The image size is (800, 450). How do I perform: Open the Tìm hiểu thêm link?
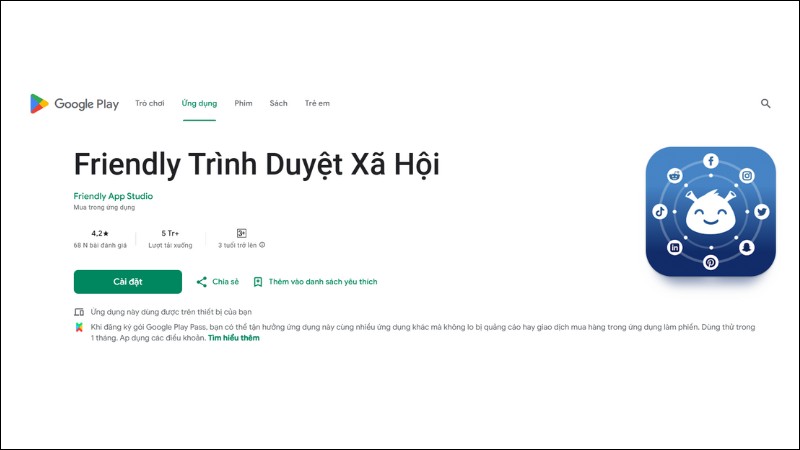(x=234, y=338)
